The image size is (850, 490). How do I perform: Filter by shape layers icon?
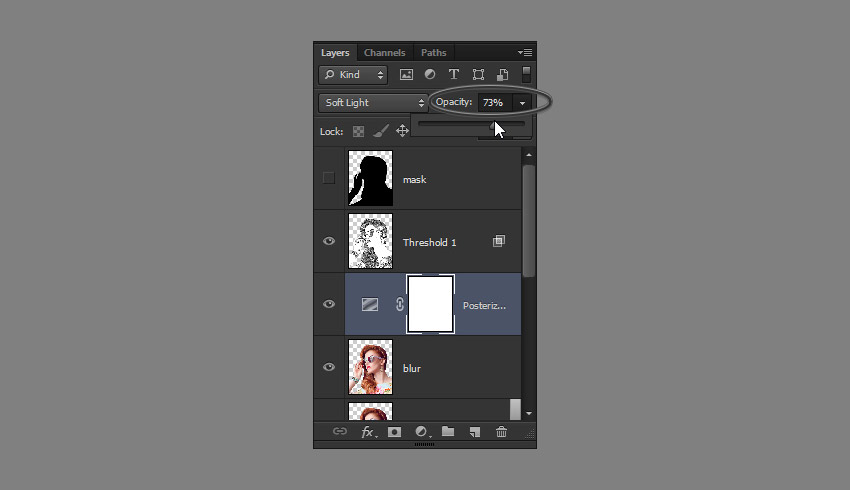(478, 75)
